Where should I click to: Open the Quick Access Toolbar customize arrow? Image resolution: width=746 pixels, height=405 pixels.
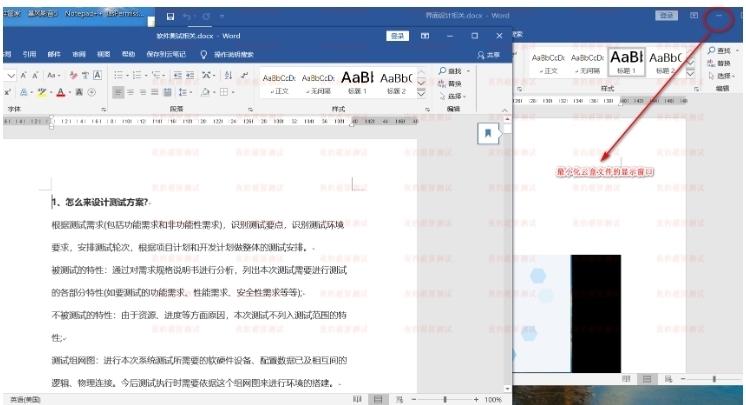coord(222,17)
